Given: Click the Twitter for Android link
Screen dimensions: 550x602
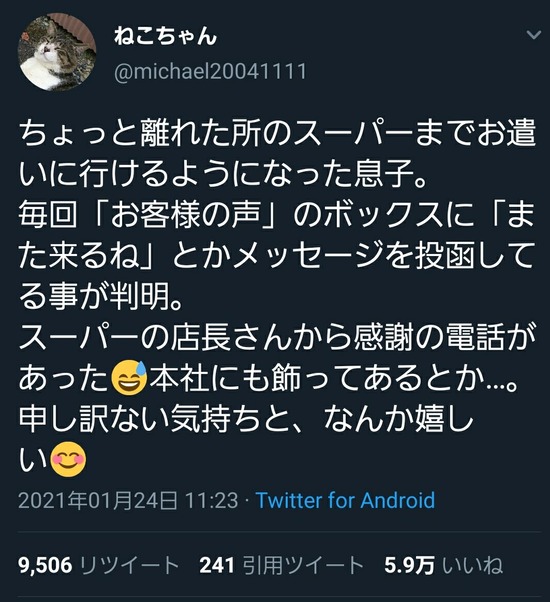Looking at the screenshot, I should [345, 500].
